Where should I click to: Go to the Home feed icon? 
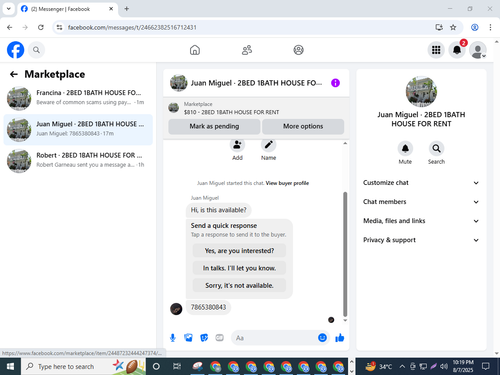195,50
